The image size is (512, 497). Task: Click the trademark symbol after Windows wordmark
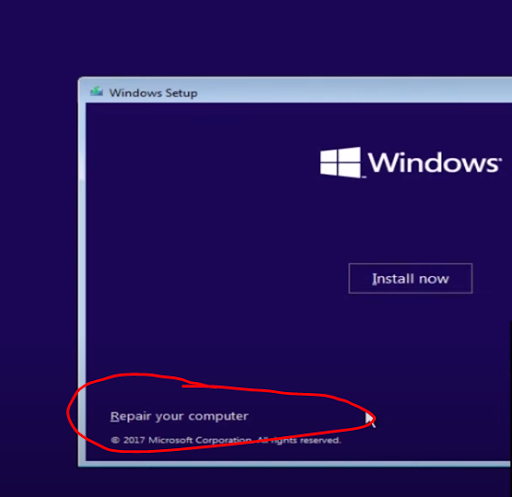pyautogui.click(x=499, y=159)
